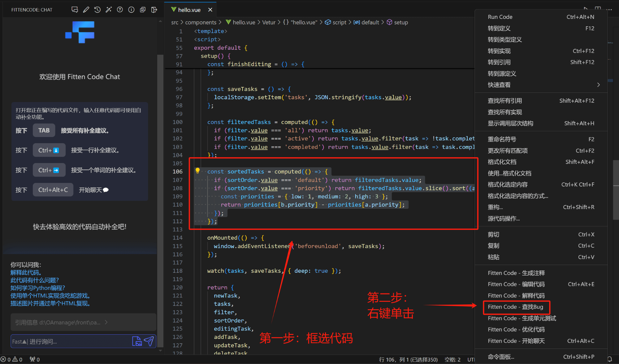
Task: Click the broadcast ports icon in status bar
Action: tap(35, 359)
